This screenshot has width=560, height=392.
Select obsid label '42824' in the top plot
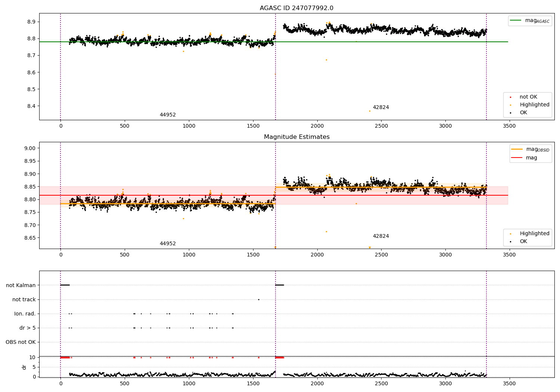click(381, 108)
